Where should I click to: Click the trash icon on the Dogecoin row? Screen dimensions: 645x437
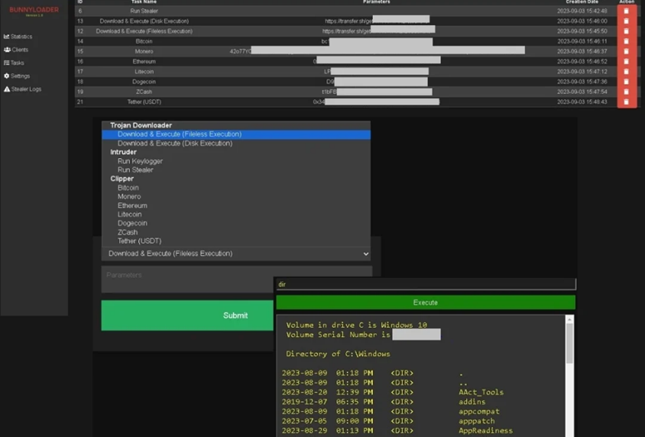click(x=626, y=81)
